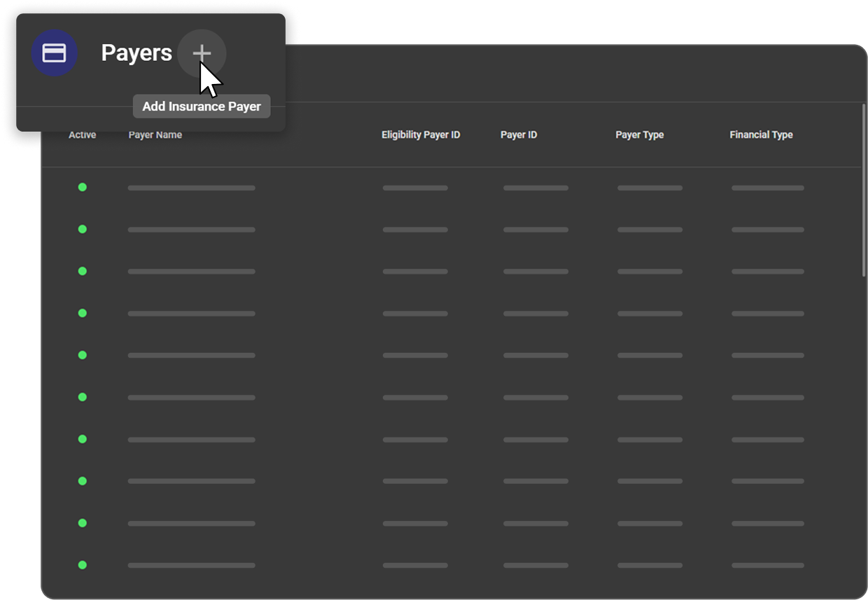Click the vertical scrollbar of the table

pos(864,190)
